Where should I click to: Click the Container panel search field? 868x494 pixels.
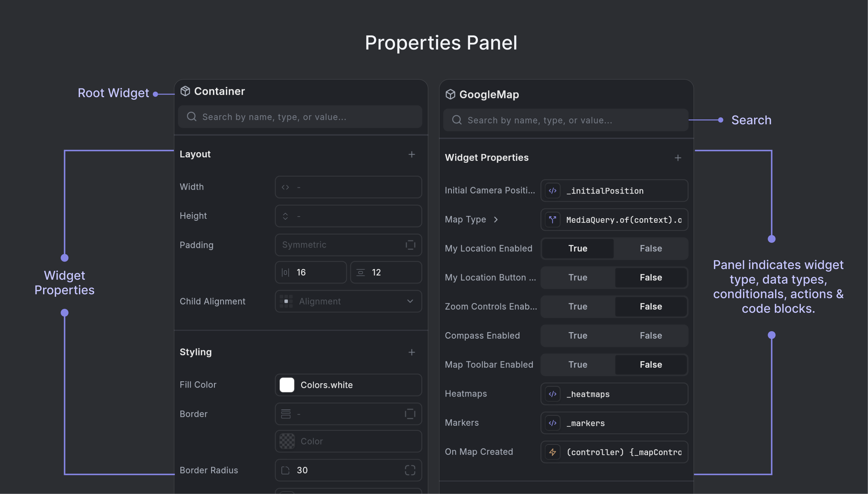pyautogui.click(x=300, y=117)
